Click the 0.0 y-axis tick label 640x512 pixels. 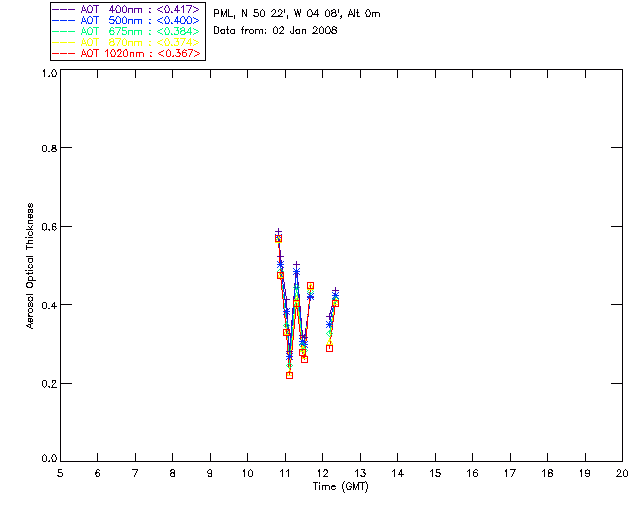(49, 459)
